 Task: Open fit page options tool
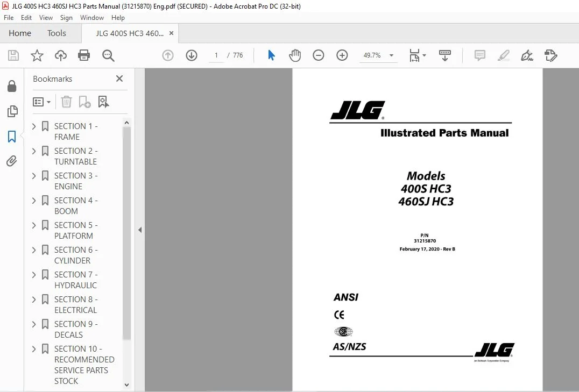[x=417, y=55]
